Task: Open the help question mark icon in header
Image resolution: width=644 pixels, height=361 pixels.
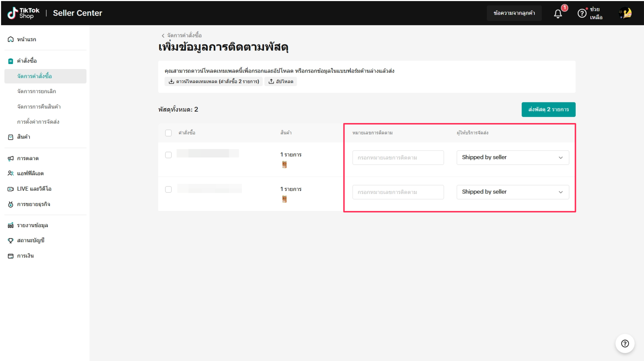Action: [x=582, y=14]
